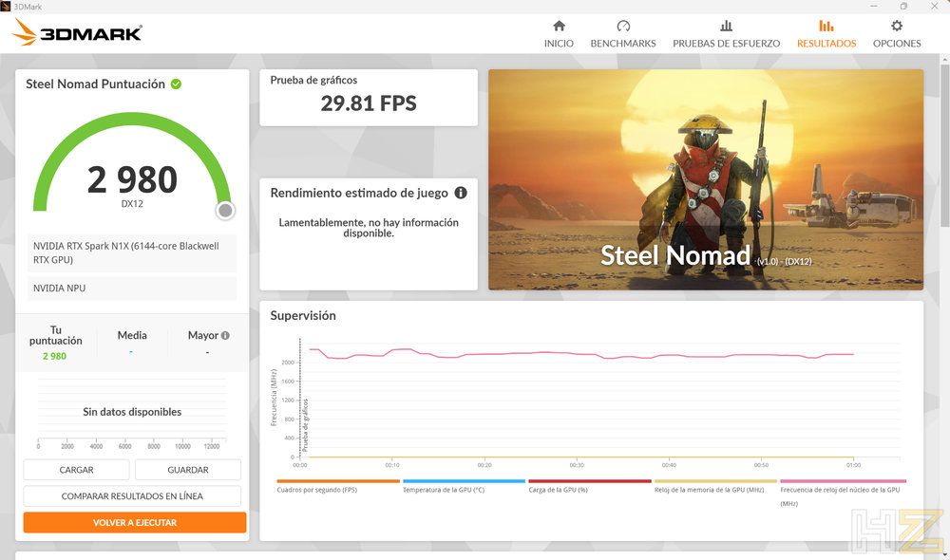Click the 2 980 score value
This screenshot has height=560, width=950.
132,179
